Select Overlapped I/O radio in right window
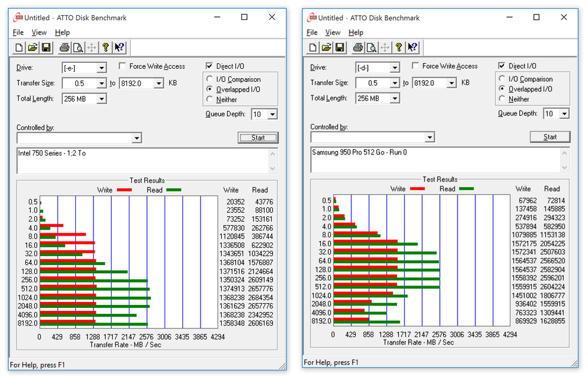This screenshot has height=379, width=588. click(x=502, y=89)
